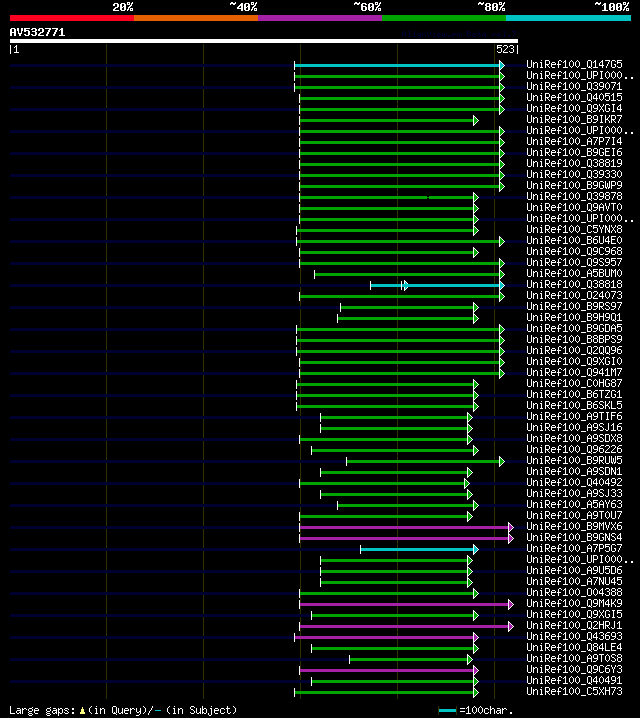Click the red 20% legend segment

tap(72, 18)
